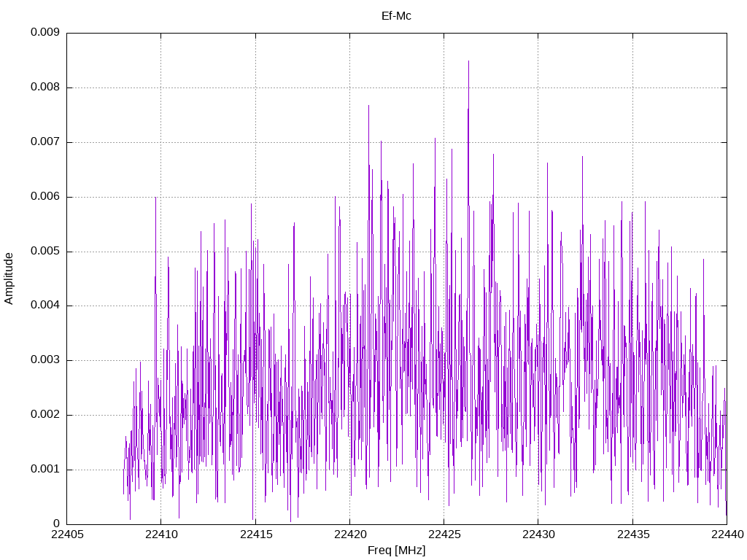The height and width of the screenshot is (560, 747).
Task: Click the 22410 x-axis tick label
Action: click(161, 534)
